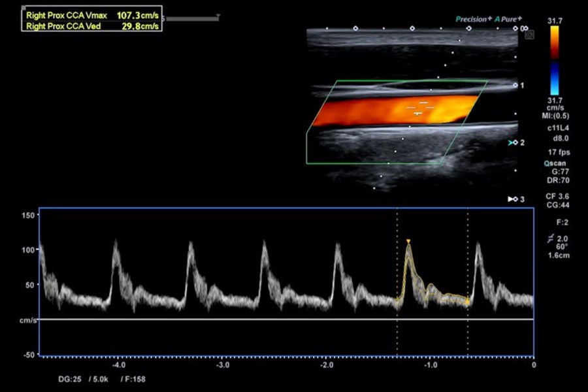Click the white arrow marker at depth 3
Viewport: 588px width, 392px height.
click(x=511, y=199)
